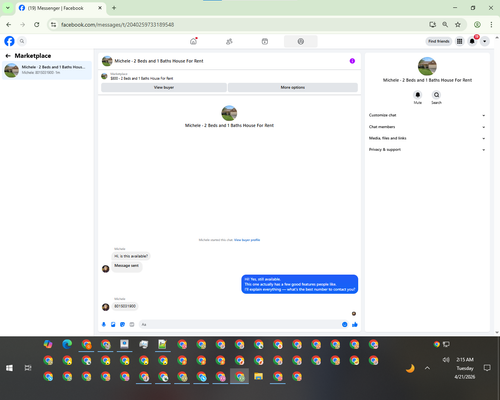This screenshot has width=500, height=400.
Task: Open the Facebook search magnifier
Action: (x=22, y=41)
